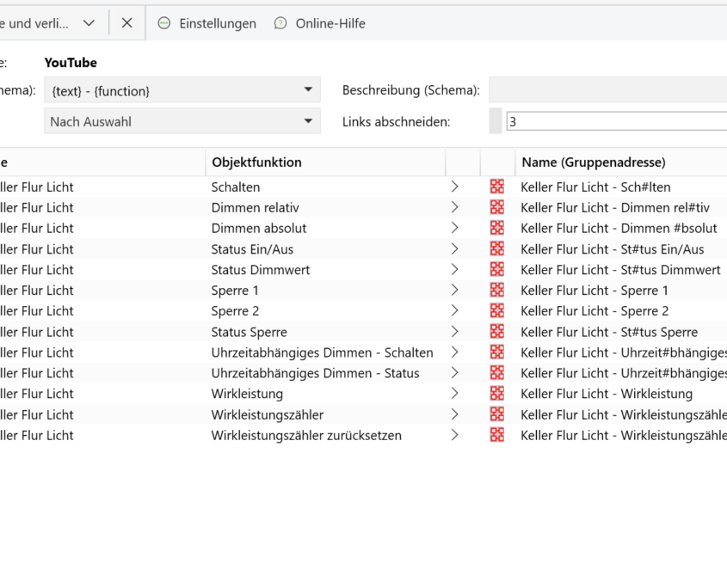Click the arrow in the Uhrzeitabhängiges Dimmen - Schalten row

(454, 352)
